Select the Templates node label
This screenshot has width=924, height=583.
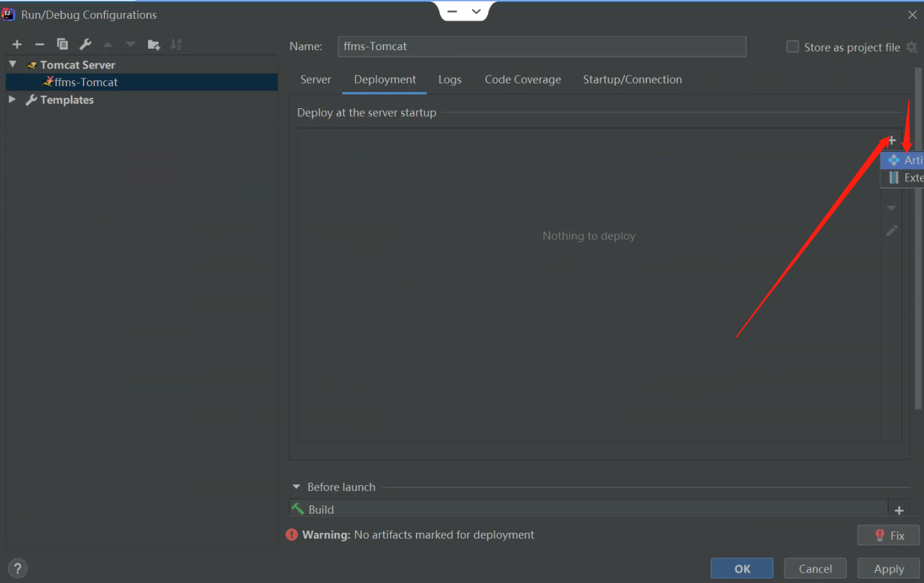click(x=67, y=100)
